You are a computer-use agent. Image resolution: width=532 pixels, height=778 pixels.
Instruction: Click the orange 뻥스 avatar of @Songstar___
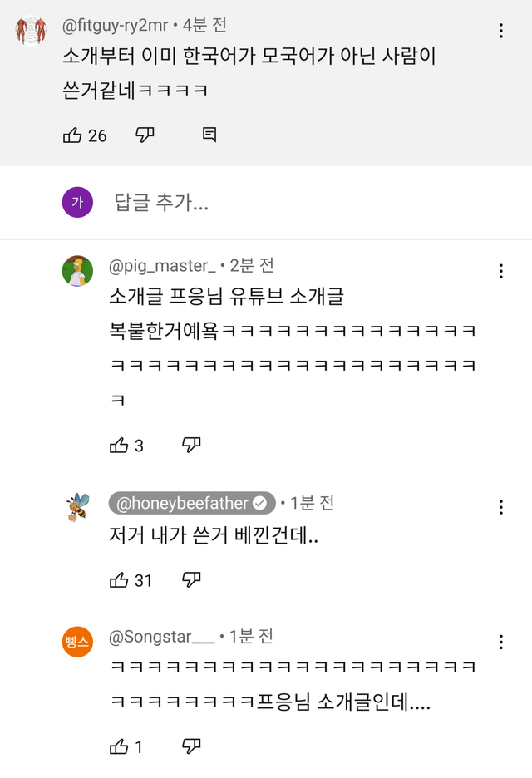point(77,642)
